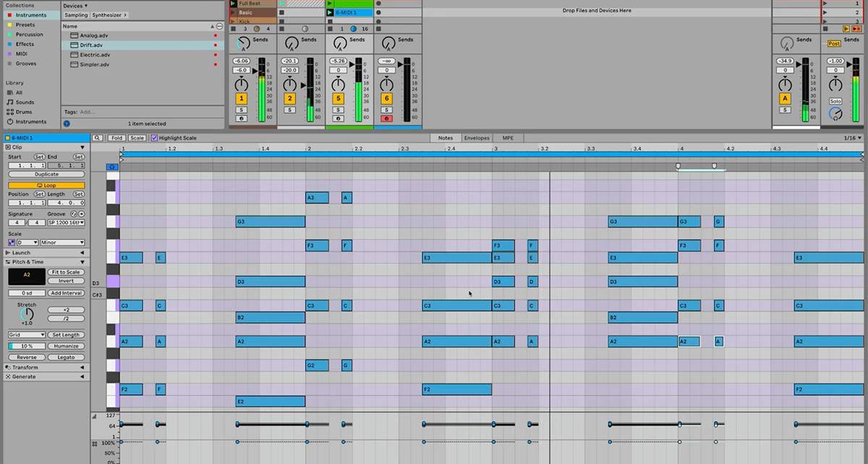Click the Scale mode icon in the Clip panel
This screenshot has width=868, height=464.
pos(12,242)
